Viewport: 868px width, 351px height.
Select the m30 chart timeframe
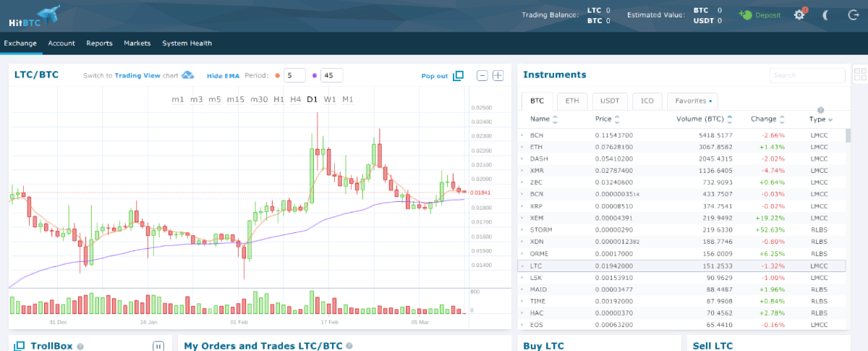[x=259, y=99]
